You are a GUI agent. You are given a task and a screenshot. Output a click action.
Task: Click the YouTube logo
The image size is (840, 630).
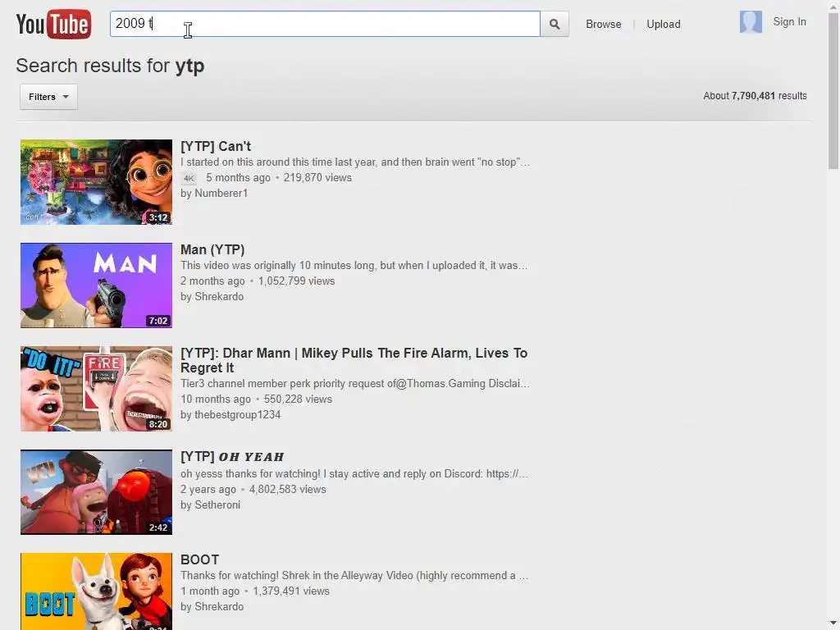[x=53, y=24]
